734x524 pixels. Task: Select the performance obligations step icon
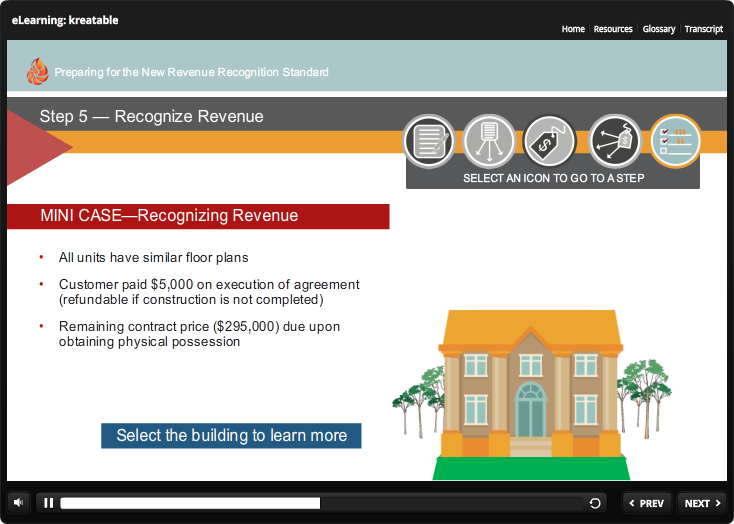tap(490, 142)
